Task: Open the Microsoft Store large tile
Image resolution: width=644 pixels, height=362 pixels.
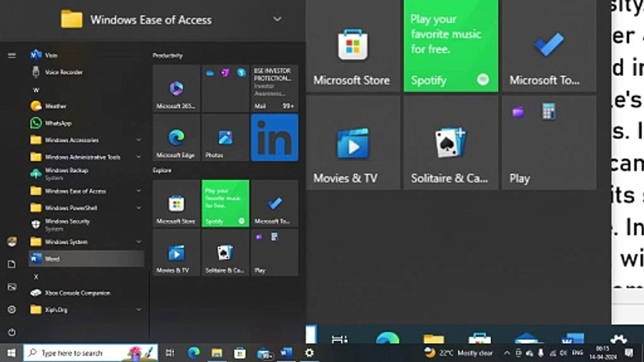Action: coord(353,46)
